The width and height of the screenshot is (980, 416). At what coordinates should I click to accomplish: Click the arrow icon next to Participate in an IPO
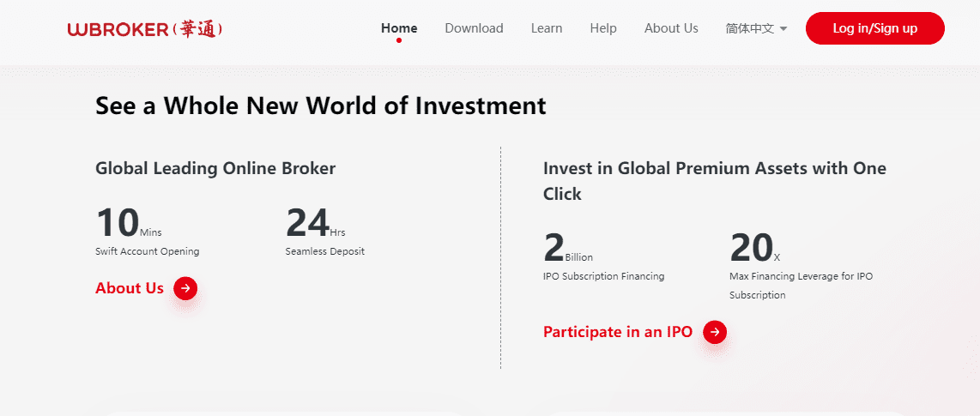[x=715, y=332]
